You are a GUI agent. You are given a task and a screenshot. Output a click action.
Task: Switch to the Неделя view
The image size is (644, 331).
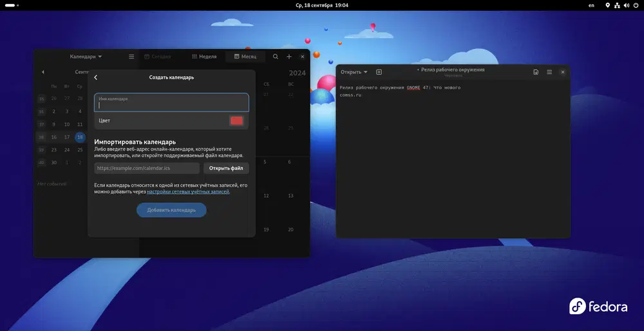(x=204, y=57)
